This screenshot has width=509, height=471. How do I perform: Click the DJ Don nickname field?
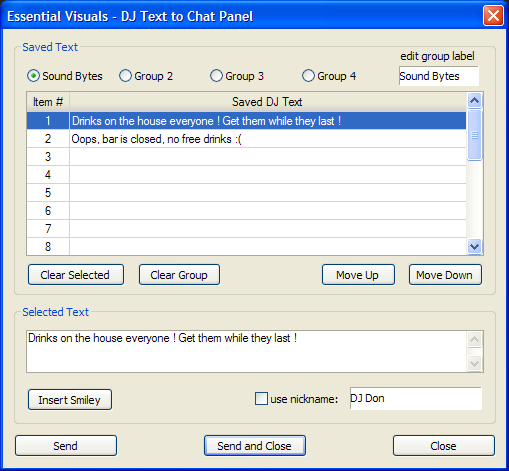[416, 398]
